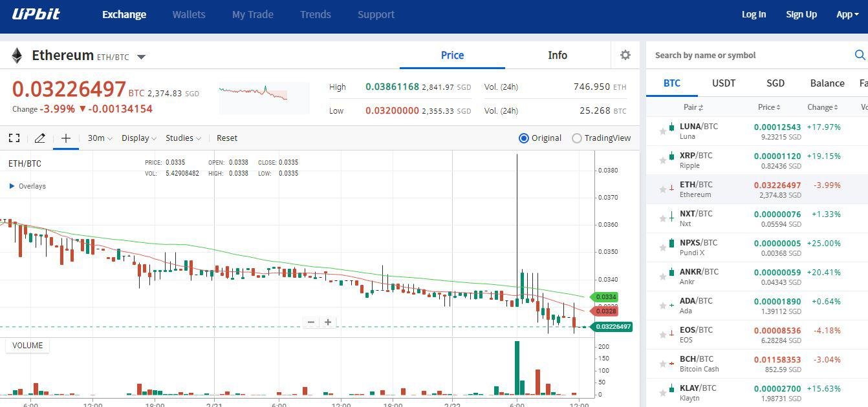The height and width of the screenshot is (407, 868).
Task: Click the zoom-in plus icon on chart
Action: click(328, 322)
